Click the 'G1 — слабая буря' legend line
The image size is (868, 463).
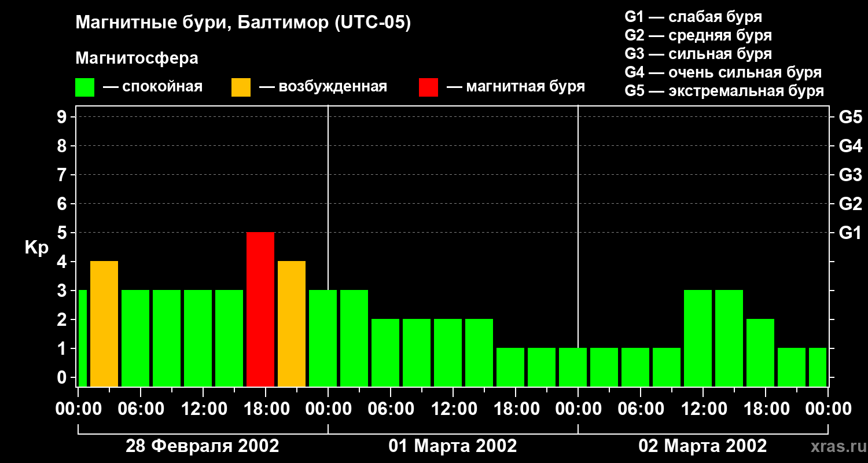pos(693,17)
